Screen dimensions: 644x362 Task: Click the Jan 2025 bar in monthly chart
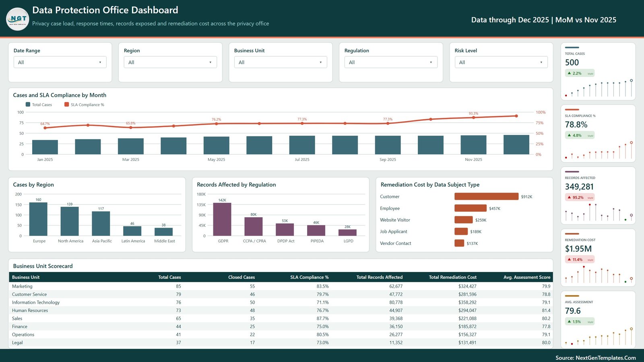45,147
